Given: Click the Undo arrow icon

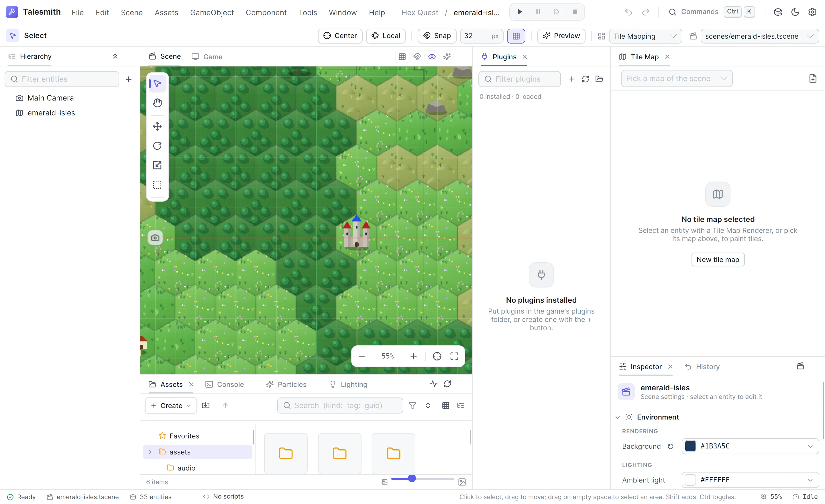Looking at the screenshot, I should [628, 12].
